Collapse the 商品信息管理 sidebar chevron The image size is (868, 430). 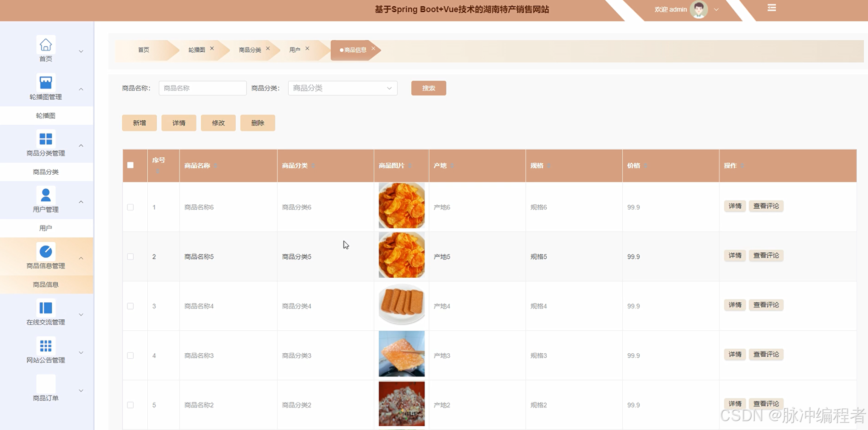click(81, 258)
